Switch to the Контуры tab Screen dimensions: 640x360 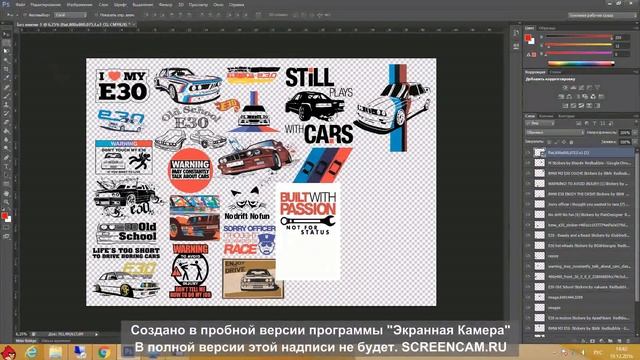[x=566, y=116]
